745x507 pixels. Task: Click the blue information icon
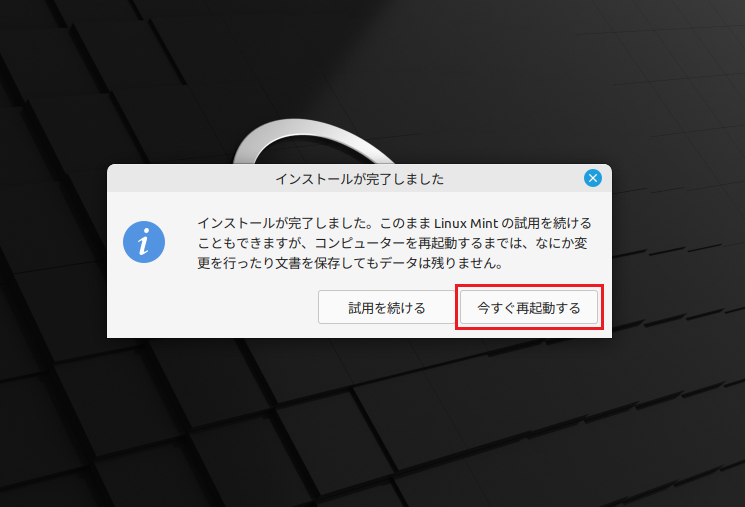pos(144,242)
